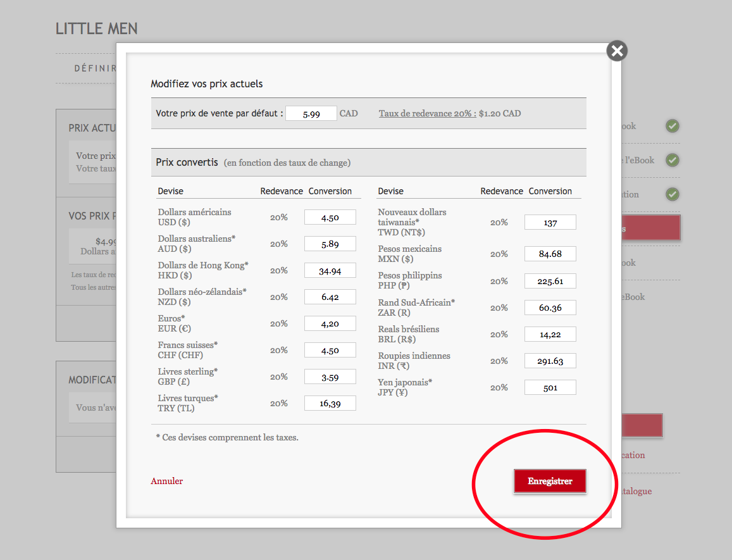
Task: Select the Swiss francs conversion field
Action: point(330,351)
